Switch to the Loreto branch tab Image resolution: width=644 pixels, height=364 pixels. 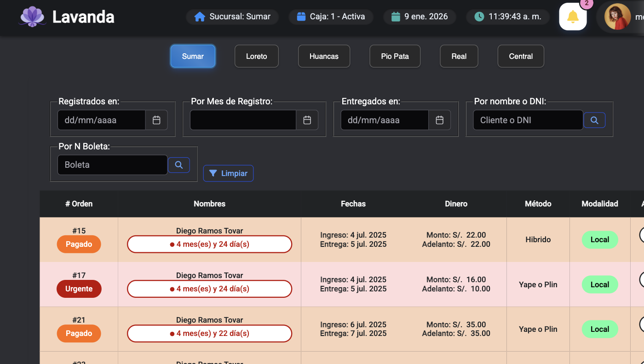(256, 56)
